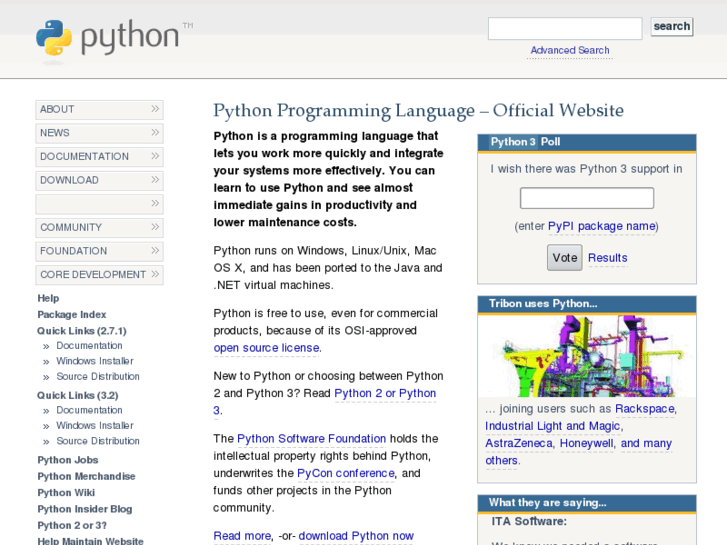
Task: Open the Help sidebar link
Action: point(48,298)
